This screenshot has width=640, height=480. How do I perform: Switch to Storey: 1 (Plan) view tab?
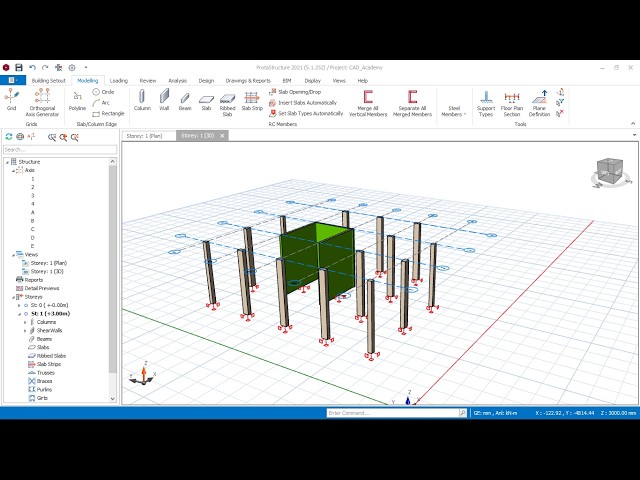[144, 136]
